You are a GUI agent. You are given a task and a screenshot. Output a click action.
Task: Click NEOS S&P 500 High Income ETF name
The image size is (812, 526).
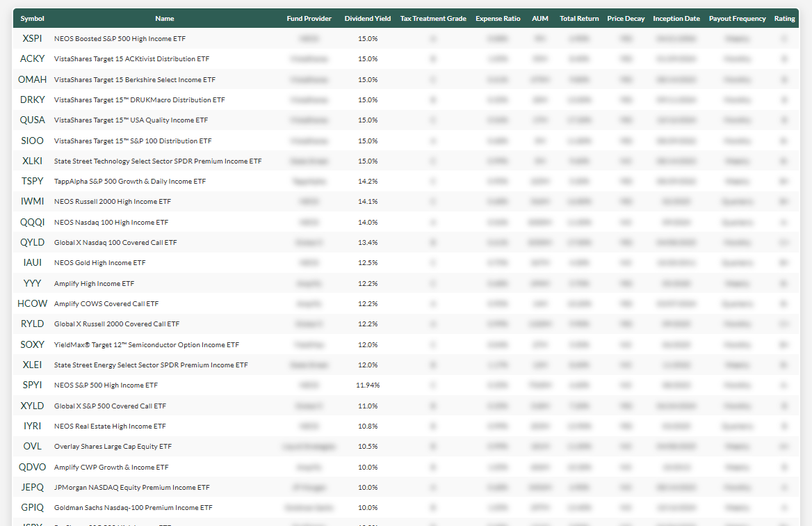(106, 385)
